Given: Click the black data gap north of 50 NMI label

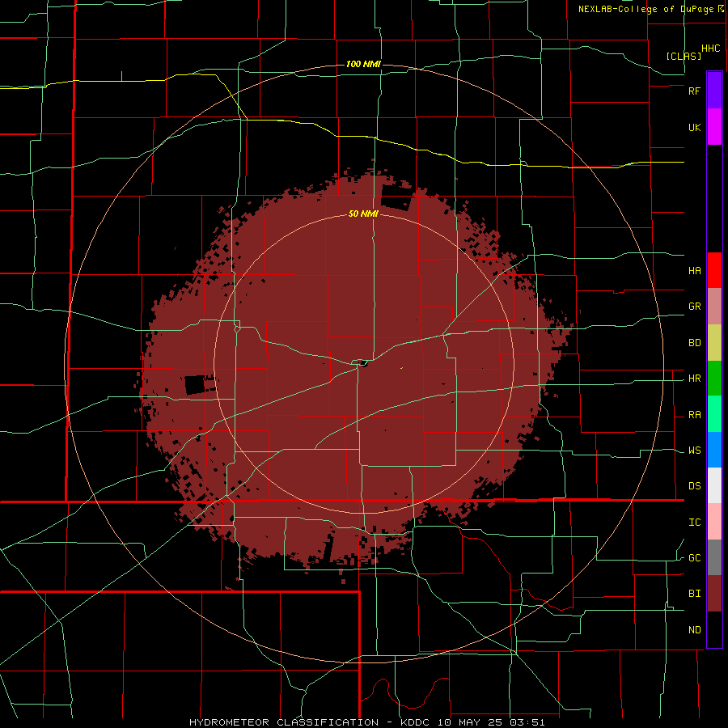Looking at the screenshot, I should click(x=396, y=198).
